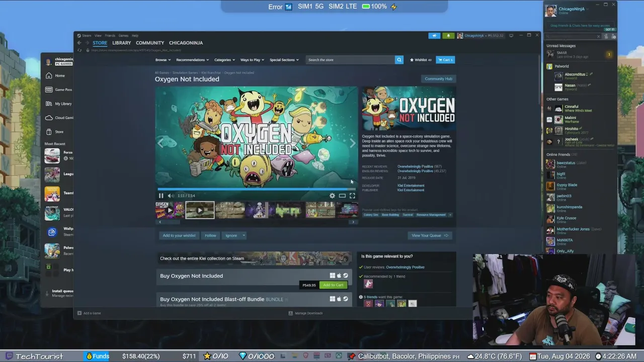This screenshot has height=362, width=644.
Task: Expand the Recommendations store menu
Action: [x=192, y=60]
